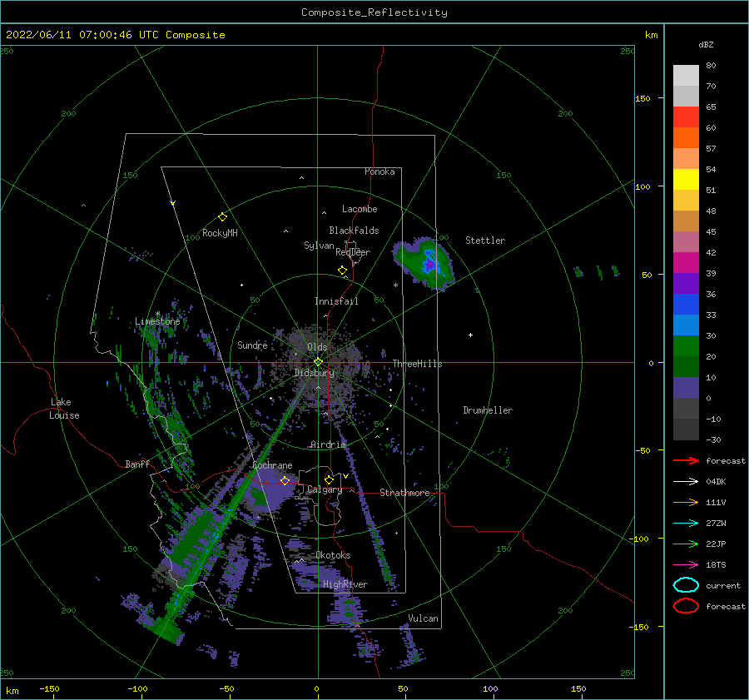Click the HighRiver city label
The height and width of the screenshot is (700, 749).
click(x=345, y=584)
